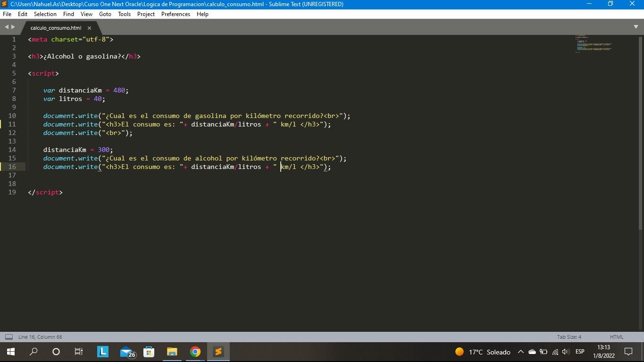Open the Tools menu
Viewport: 644px width, 362px height.
125,14
